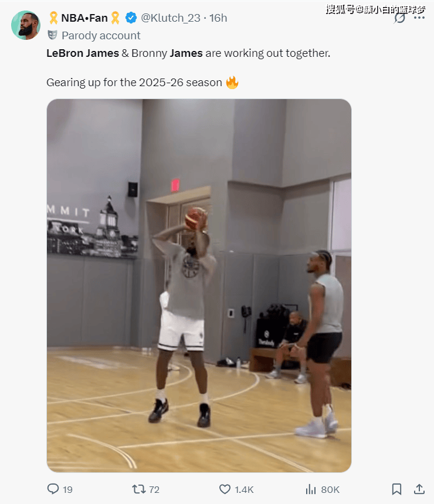This screenshot has width=434, height=504.
Task: Click the blue verified checkmark badge
Action: (131, 18)
